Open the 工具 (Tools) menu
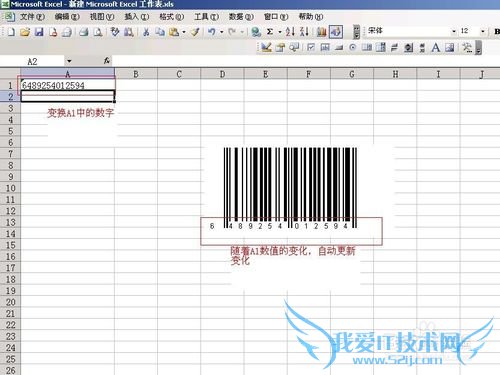The height and width of the screenshot is (375, 500). (x=206, y=16)
